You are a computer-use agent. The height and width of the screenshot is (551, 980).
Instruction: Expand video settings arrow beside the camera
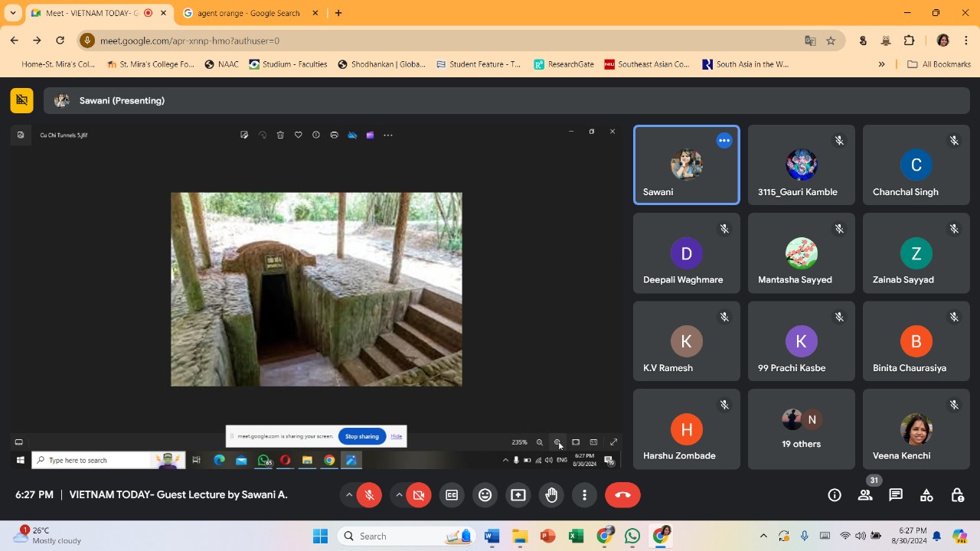click(x=399, y=495)
